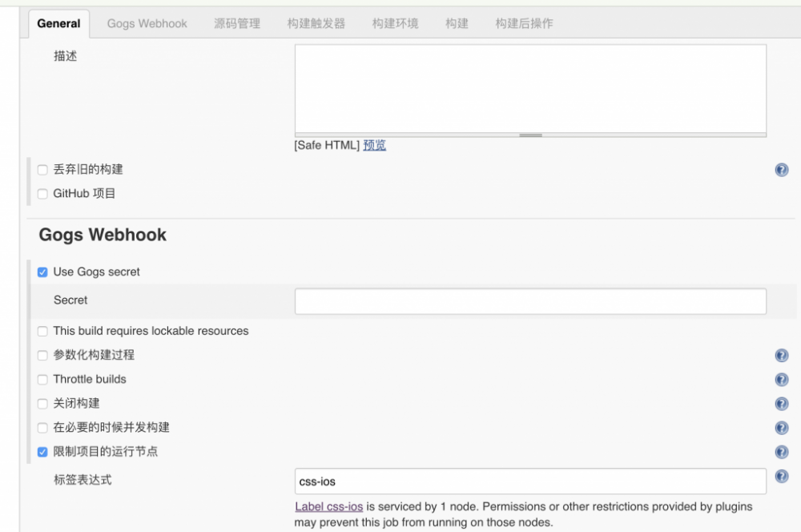
Task: Open help for GitHub 项目 option
Action: pos(781,193)
